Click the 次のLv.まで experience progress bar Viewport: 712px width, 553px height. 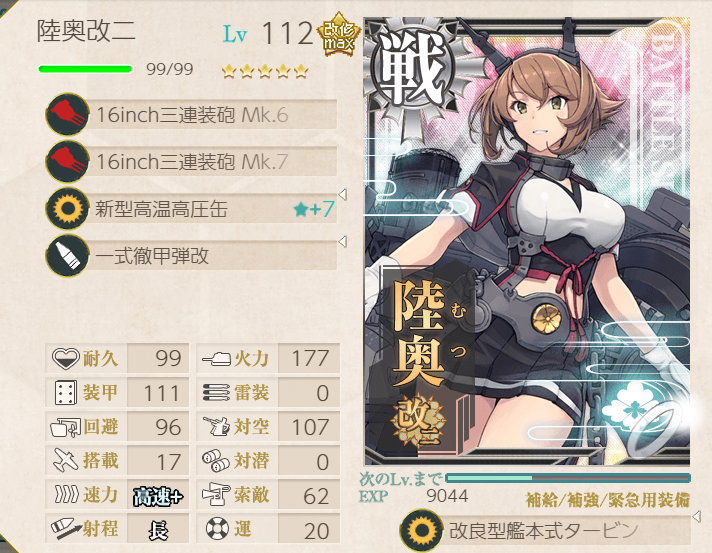(568, 478)
